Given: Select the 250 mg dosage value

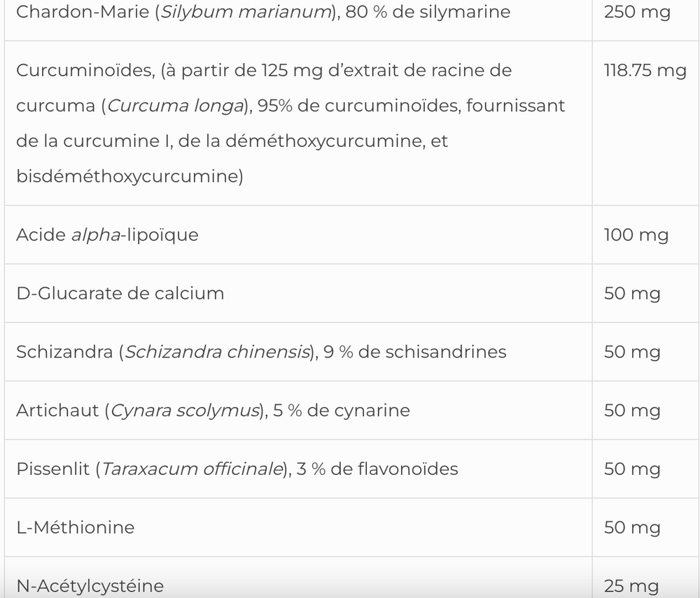Looking at the screenshot, I should click(x=636, y=12).
